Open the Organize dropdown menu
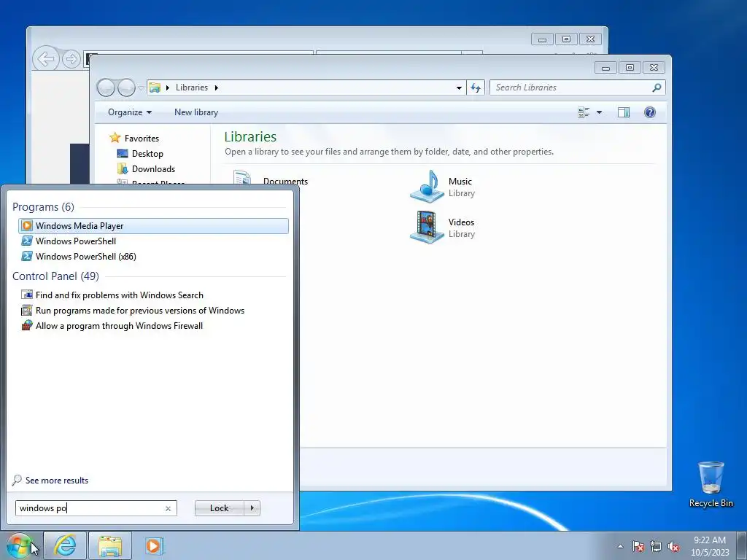747x560 pixels. [130, 112]
